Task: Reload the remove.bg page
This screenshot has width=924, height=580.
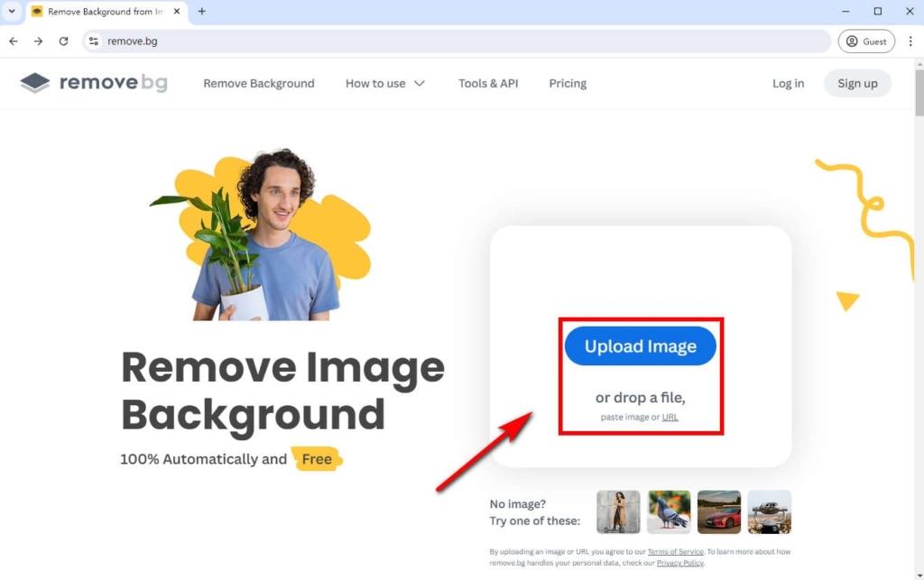Action: [63, 41]
